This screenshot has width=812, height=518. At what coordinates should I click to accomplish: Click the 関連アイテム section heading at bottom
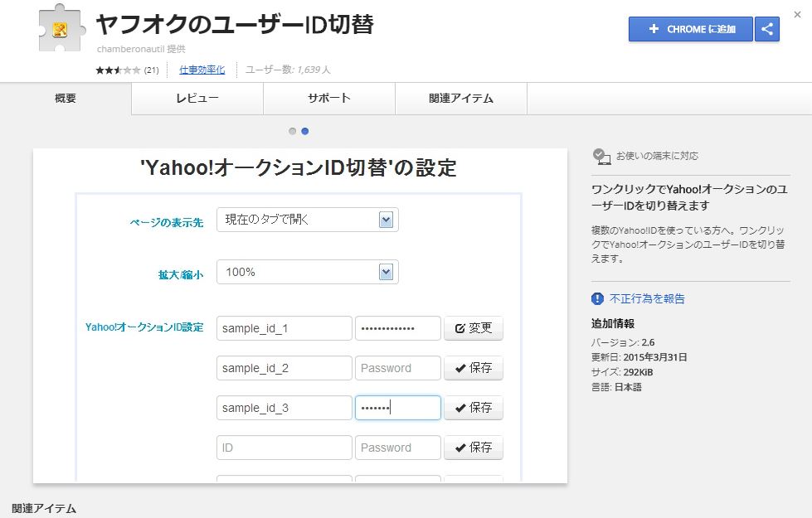44,509
